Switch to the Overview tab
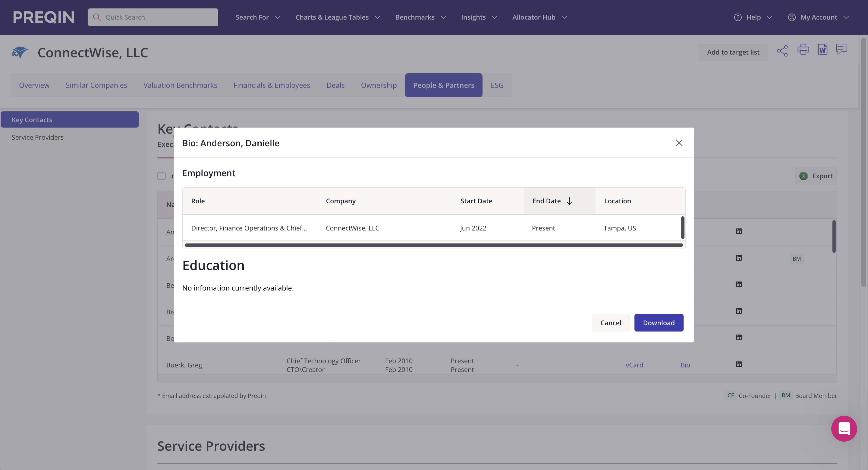This screenshot has height=470, width=868. point(34,85)
